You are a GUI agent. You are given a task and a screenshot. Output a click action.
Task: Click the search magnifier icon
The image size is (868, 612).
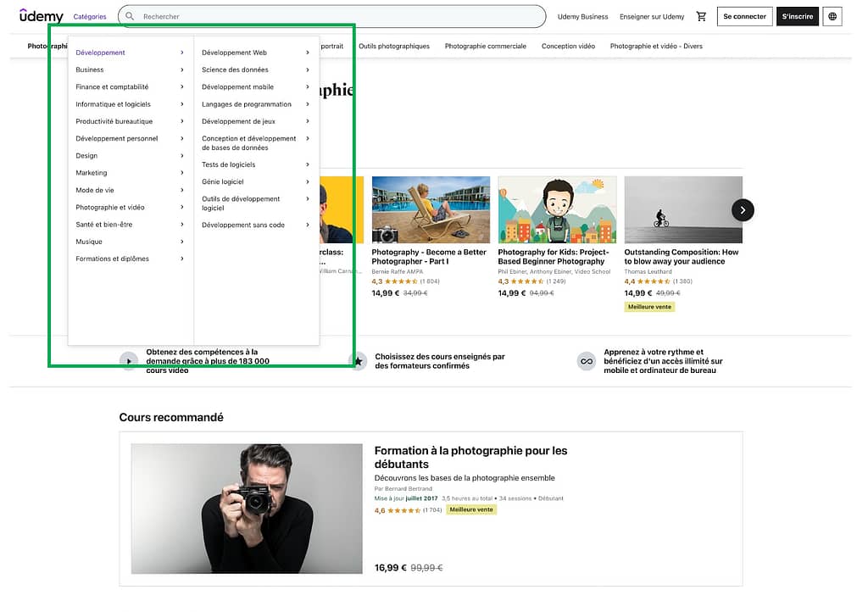[x=130, y=17]
